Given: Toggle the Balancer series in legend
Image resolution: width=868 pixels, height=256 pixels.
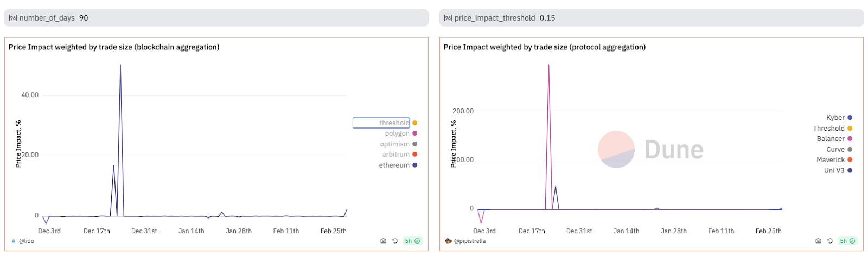Looking at the screenshot, I should (x=831, y=139).
